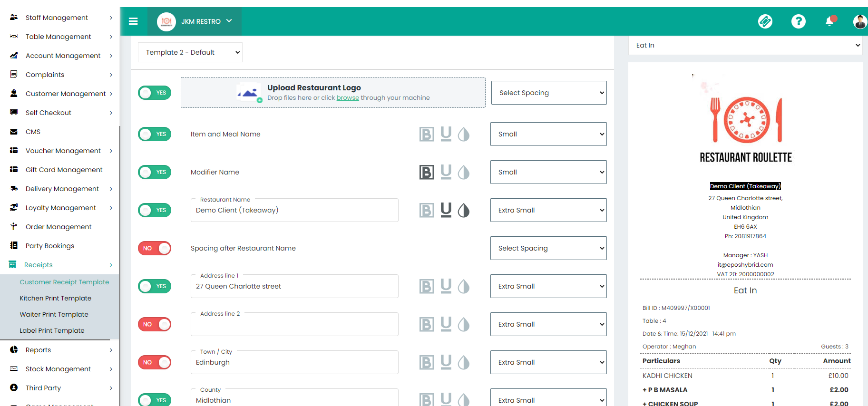This screenshot has width=868, height=406.
Task: Open Address line 2 size dropdown
Action: click(x=548, y=324)
